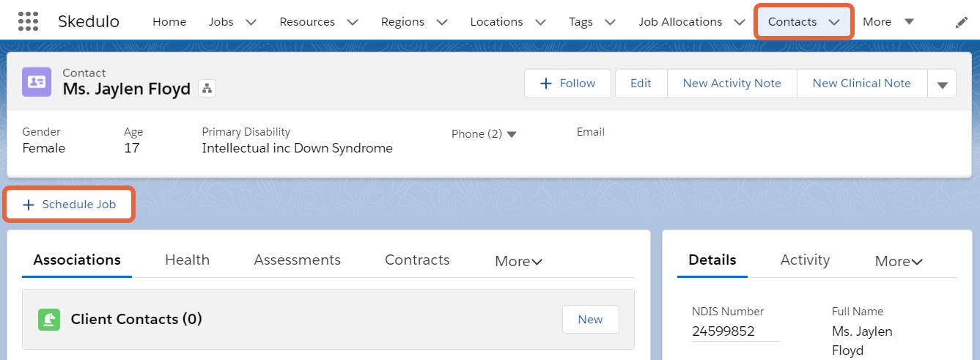Click Primary Disability value Intellectual inc Down Syndrome
The image size is (980, 360).
click(297, 148)
